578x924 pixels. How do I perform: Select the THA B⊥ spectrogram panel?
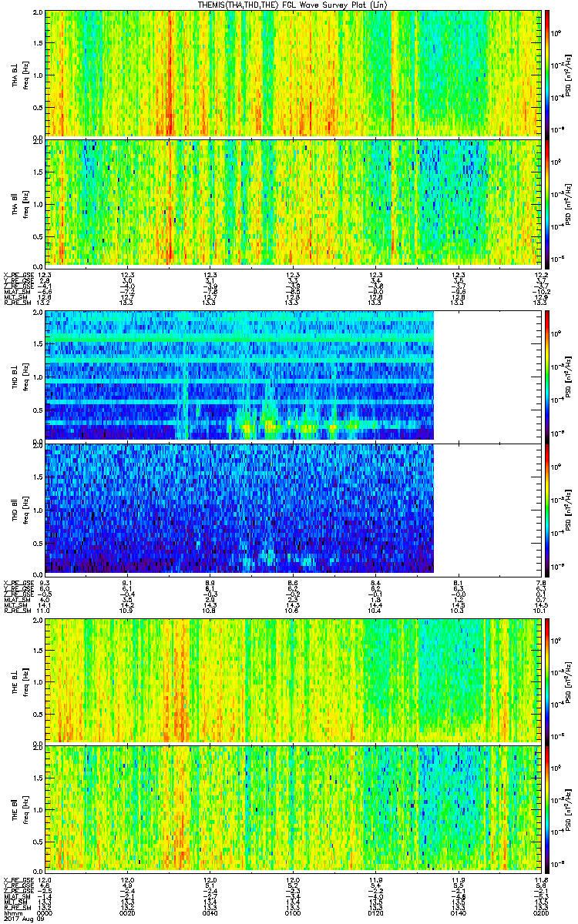293,73
